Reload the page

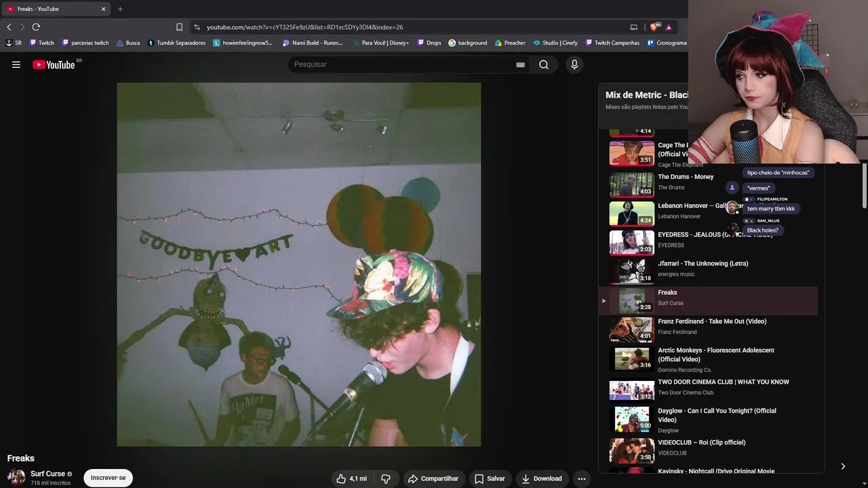click(x=36, y=27)
